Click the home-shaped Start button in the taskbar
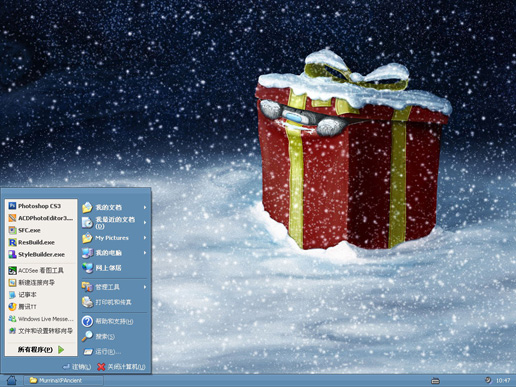The height and width of the screenshot is (387, 516). 11,380
